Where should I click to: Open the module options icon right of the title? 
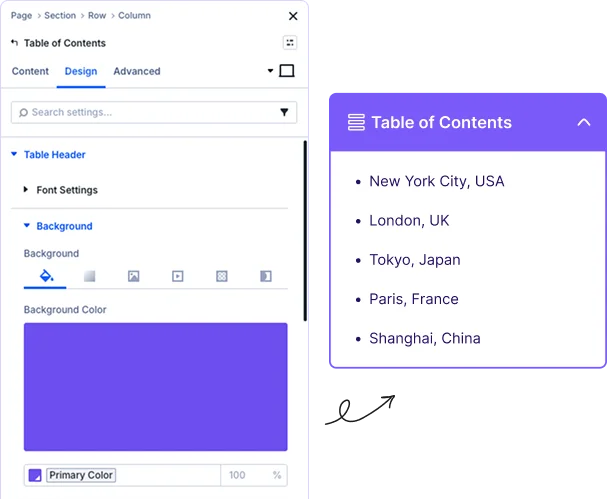pyautogui.click(x=290, y=43)
